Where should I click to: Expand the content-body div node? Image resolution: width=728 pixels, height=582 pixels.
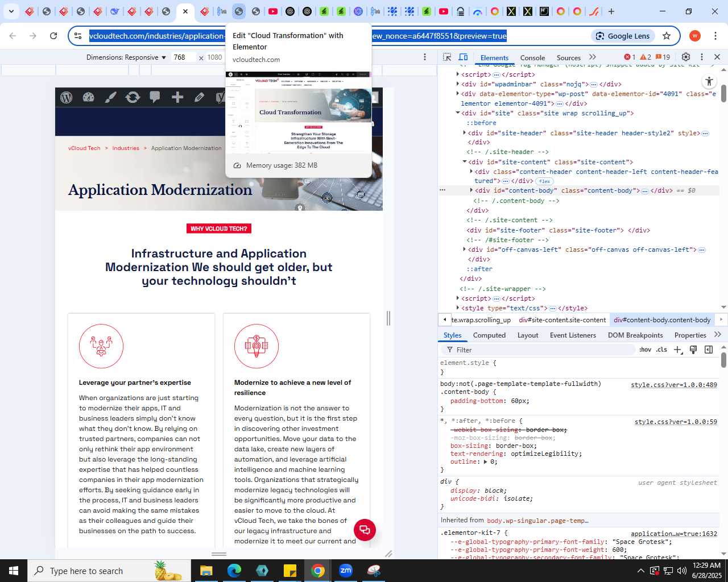471,190
